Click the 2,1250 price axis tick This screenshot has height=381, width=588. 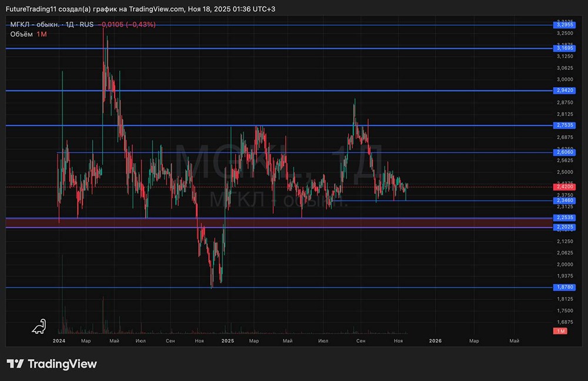tap(564, 241)
